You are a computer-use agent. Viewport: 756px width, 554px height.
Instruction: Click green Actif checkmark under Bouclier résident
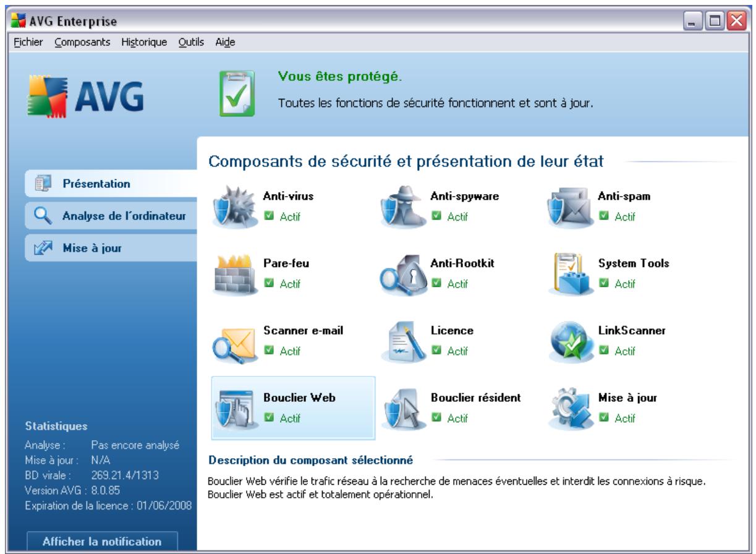point(435,418)
